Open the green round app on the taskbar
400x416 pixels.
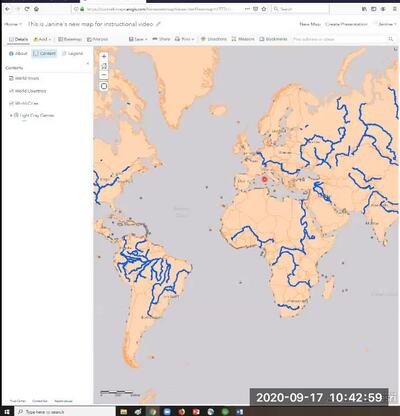[225, 412]
